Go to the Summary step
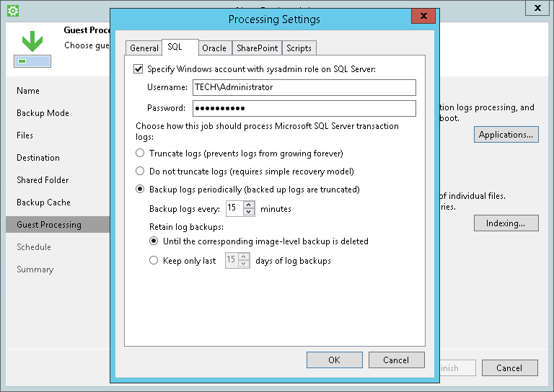 pyautogui.click(x=35, y=269)
